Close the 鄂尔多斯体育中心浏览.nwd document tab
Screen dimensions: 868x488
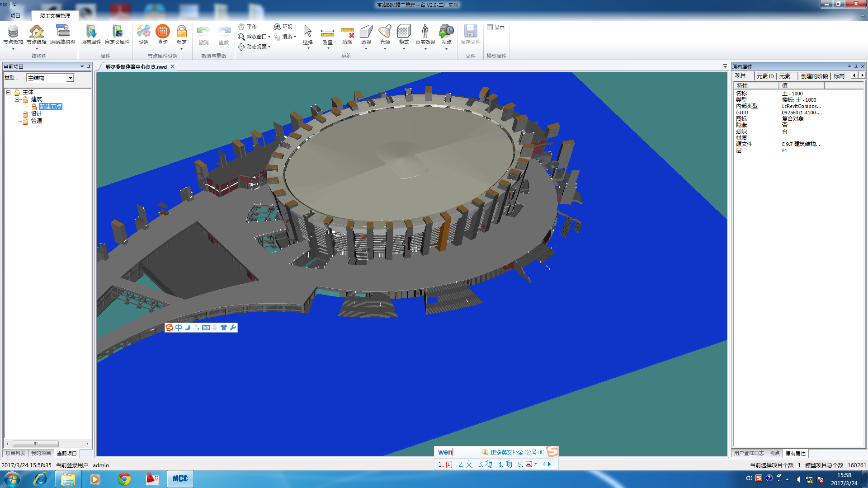pos(172,66)
